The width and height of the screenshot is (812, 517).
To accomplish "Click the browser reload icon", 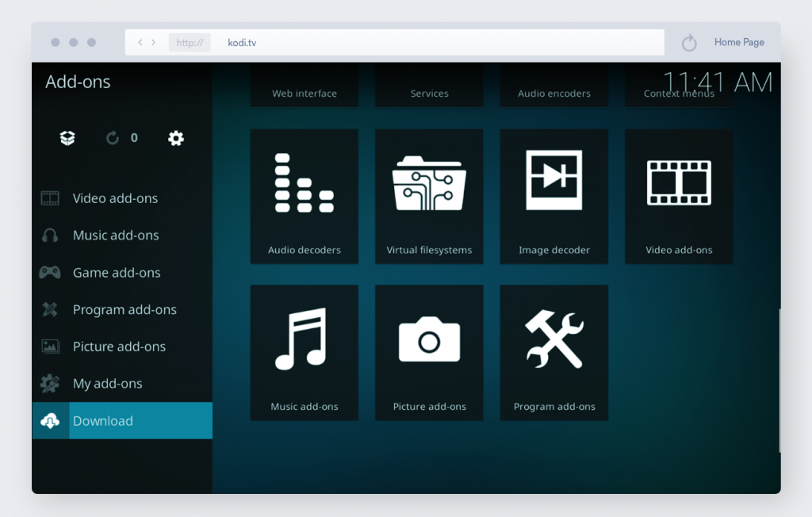I will (689, 43).
